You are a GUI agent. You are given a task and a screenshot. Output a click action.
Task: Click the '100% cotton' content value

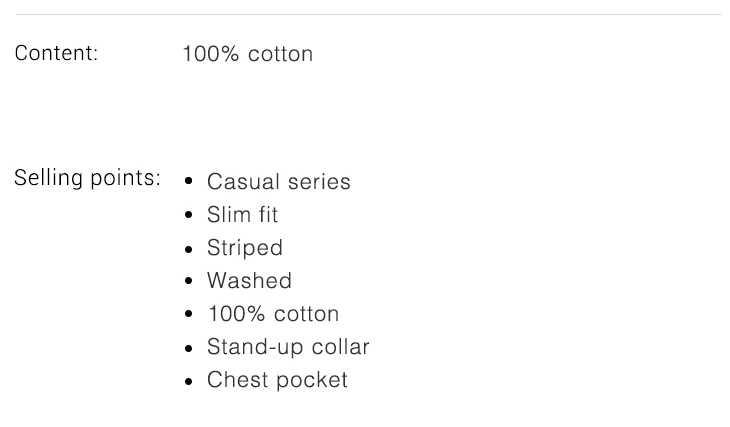(x=247, y=54)
